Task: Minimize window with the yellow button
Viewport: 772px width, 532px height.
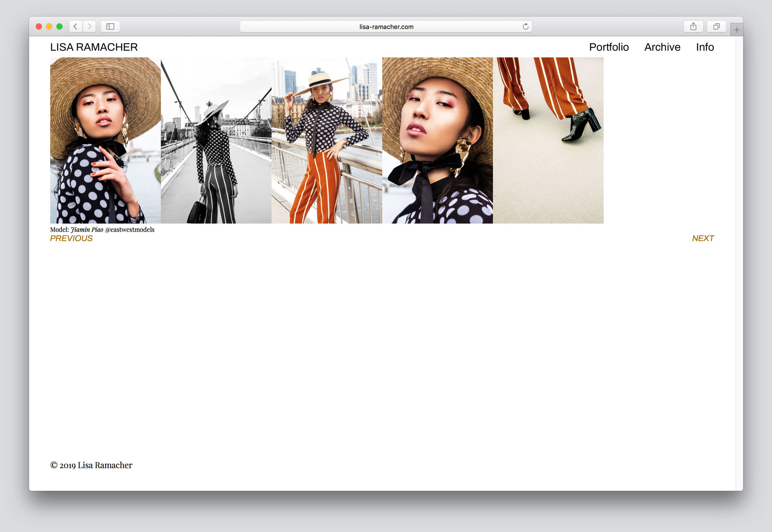Action: [49, 27]
